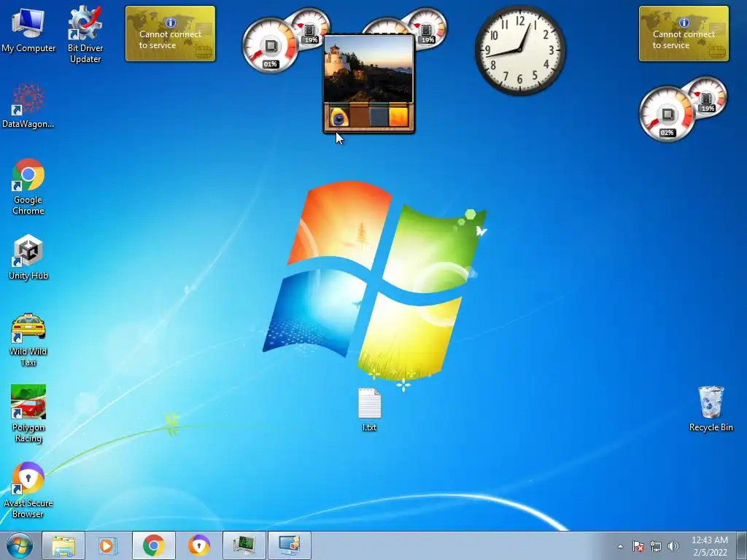The height and width of the screenshot is (560, 747).
Task: Click the lighthouse picture in the puzzle gadget
Action: pyautogui.click(x=368, y=69)
